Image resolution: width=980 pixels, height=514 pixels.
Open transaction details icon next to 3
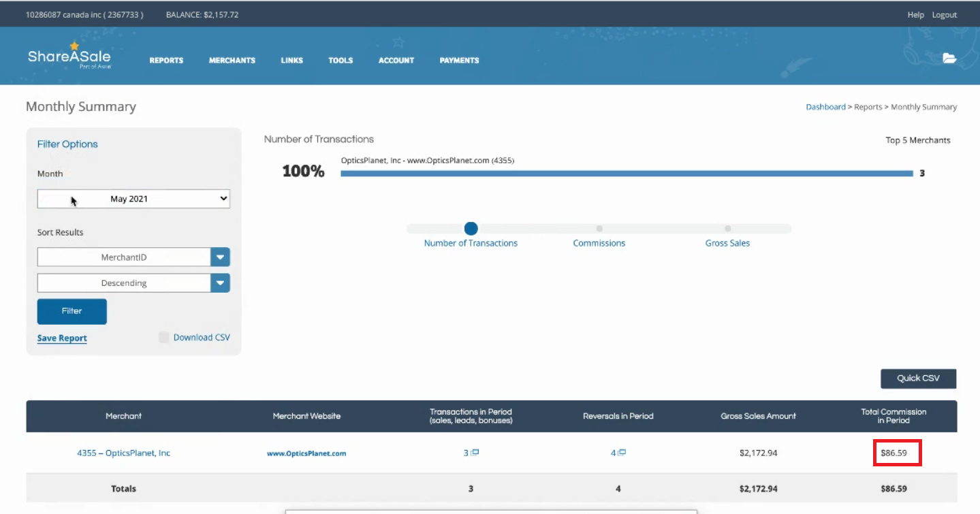coord(475,452)
